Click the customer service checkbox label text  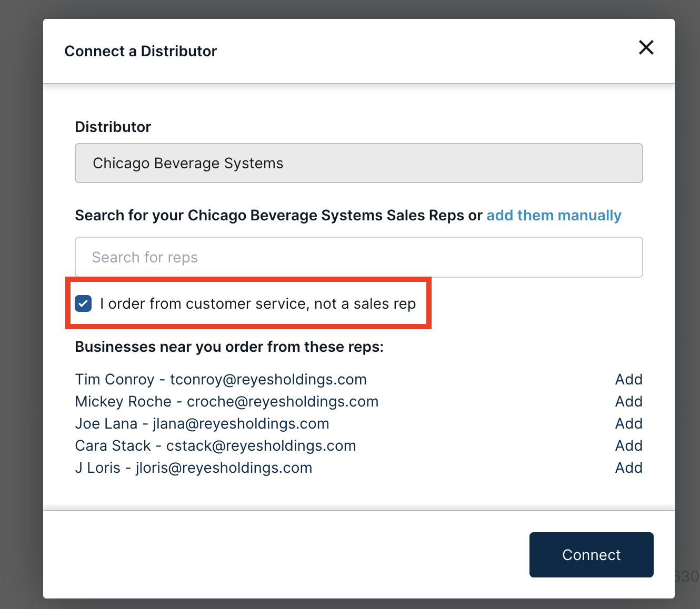(x=258, y=303)
